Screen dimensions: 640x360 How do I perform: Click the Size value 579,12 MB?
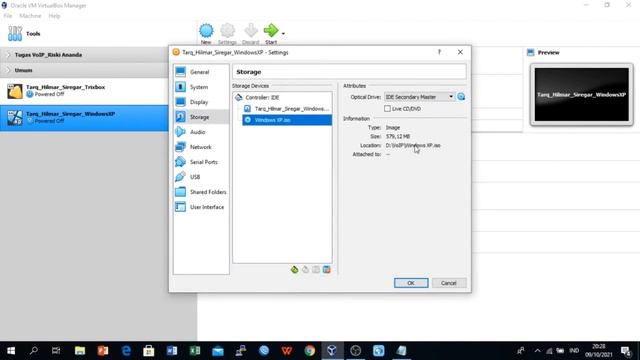coord(398,136)
